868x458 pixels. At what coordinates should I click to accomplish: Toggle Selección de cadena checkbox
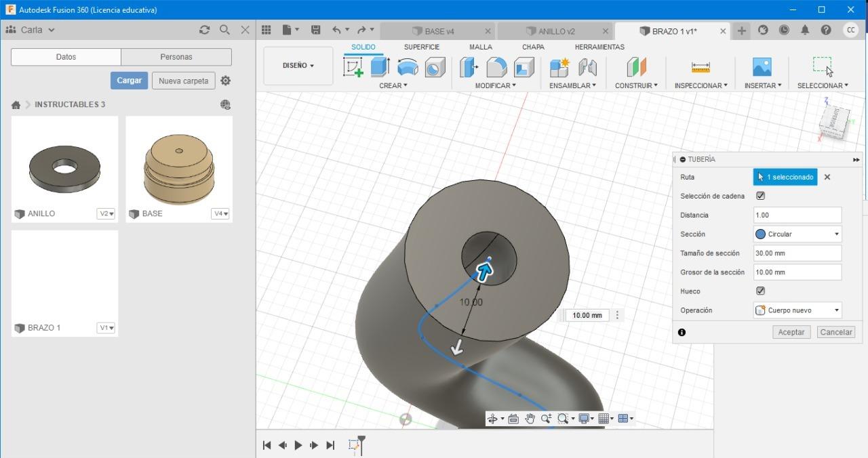click(x=760, y=196)
